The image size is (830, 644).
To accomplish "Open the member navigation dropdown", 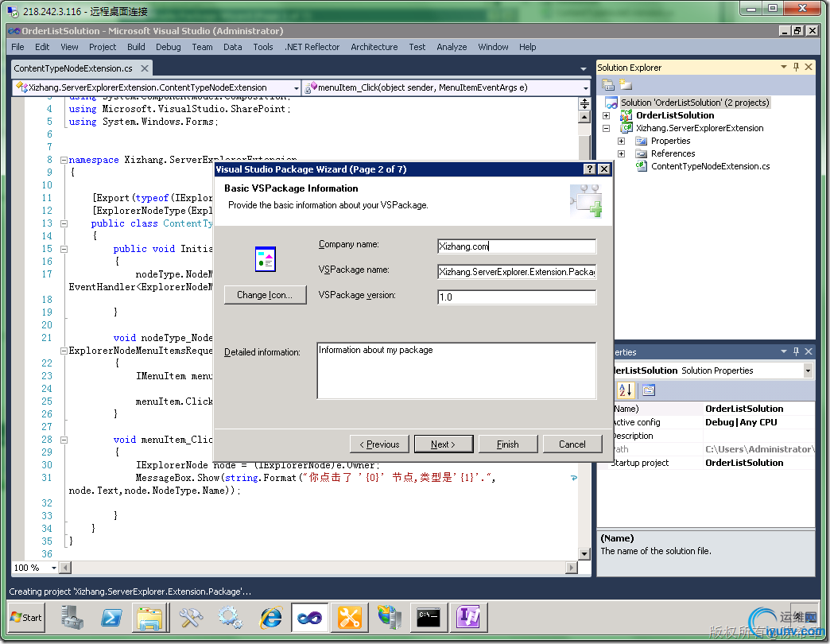I will pos(585,87).
